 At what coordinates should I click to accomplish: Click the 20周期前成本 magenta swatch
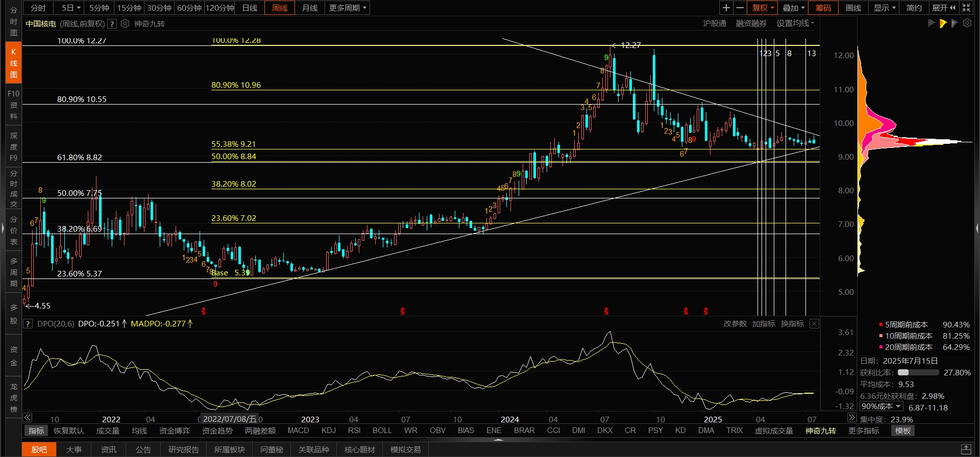[x=881, y=347]
